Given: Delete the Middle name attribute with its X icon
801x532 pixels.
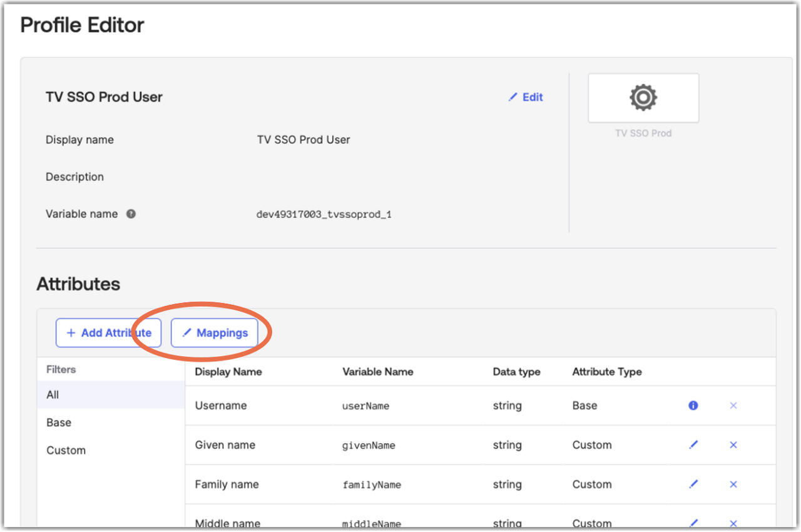Looking at the screenshot, I should pyautogui.click(x=733, y=523).
